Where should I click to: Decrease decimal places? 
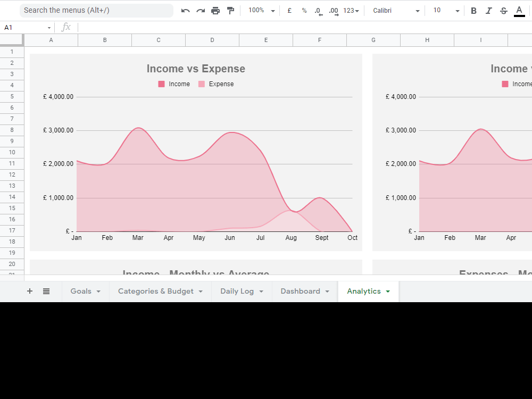point(318,10)
